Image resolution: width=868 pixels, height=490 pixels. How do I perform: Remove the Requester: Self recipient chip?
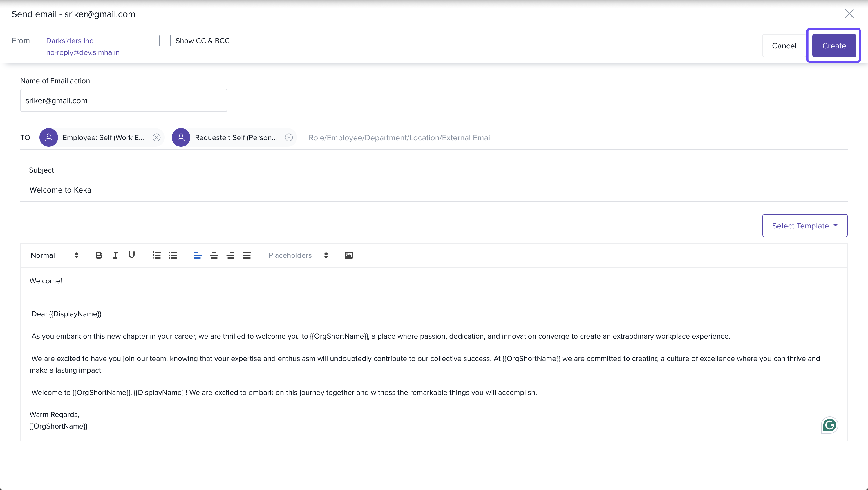tap(289, 137)
